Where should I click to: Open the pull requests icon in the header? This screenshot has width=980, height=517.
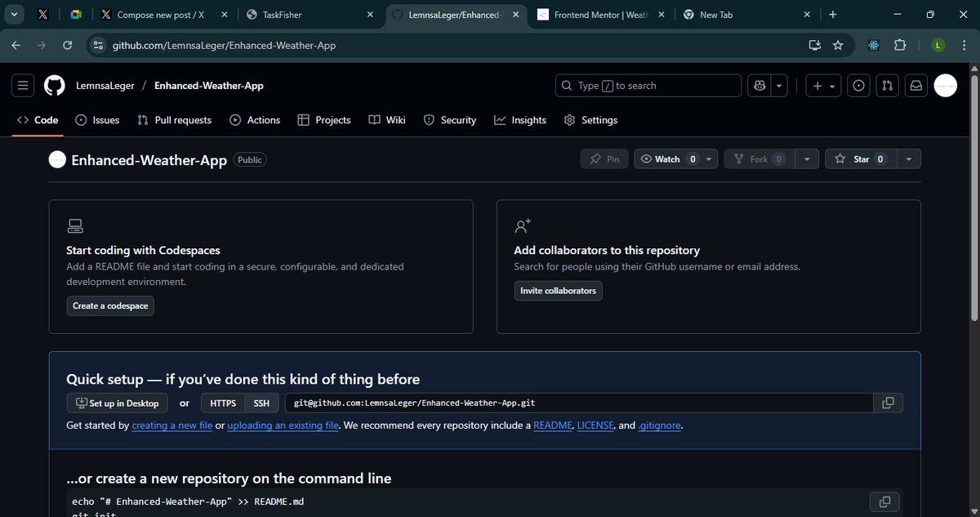(887, 85)
